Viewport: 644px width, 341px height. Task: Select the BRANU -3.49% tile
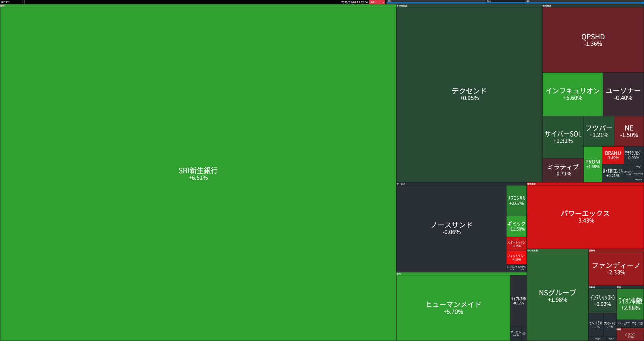point(612,155)
